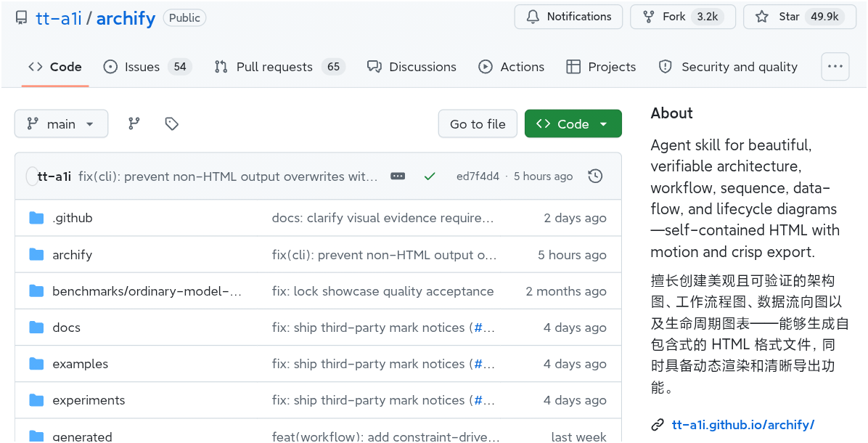Open the tt-a1i.github.io/archify/ website link
This screenshot has width=868, height=443.
(743, 425)
